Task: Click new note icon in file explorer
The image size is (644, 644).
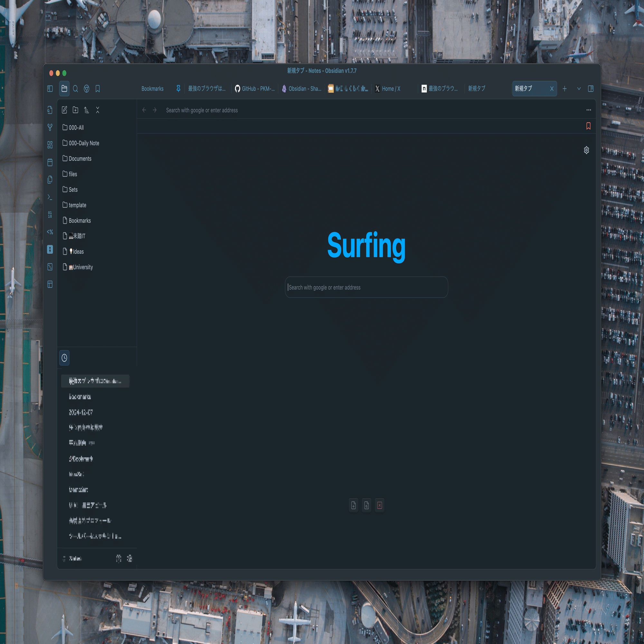Action: tap(64, 110)
